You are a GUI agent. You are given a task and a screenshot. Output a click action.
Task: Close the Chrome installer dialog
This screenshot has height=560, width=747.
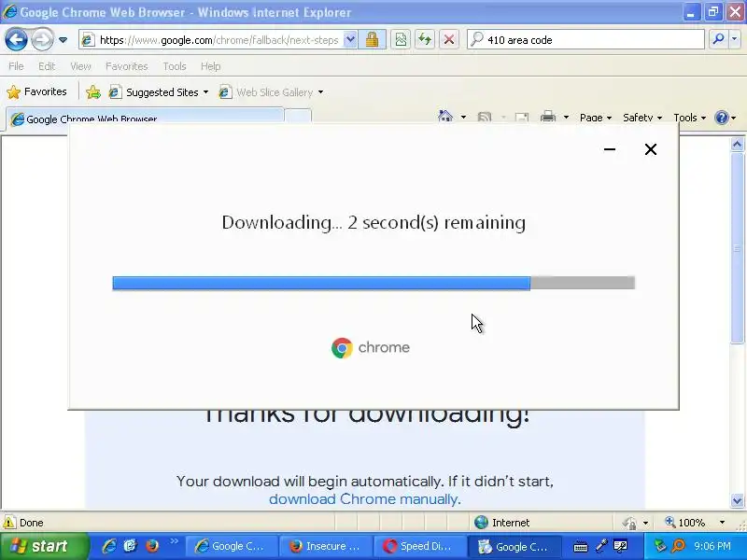tap(650, 149)
